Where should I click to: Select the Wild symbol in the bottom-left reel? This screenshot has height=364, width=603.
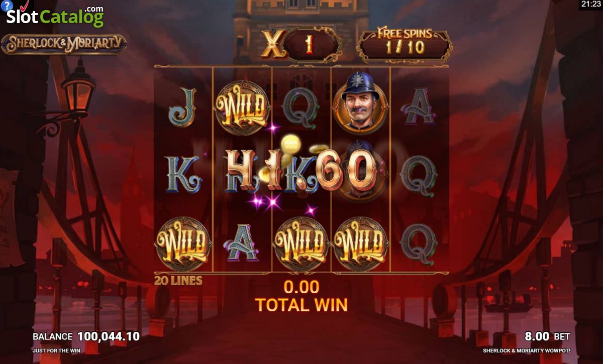pos(182,245)
